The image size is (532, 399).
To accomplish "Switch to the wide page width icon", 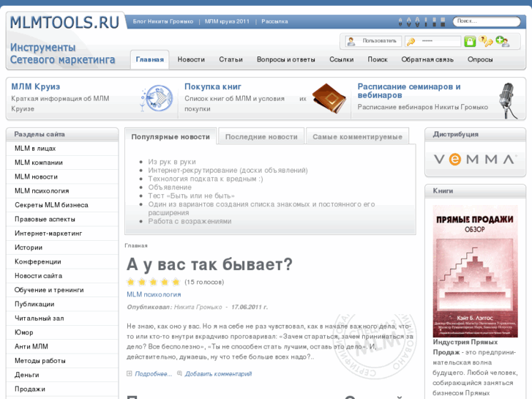I will tap(443, 22).
